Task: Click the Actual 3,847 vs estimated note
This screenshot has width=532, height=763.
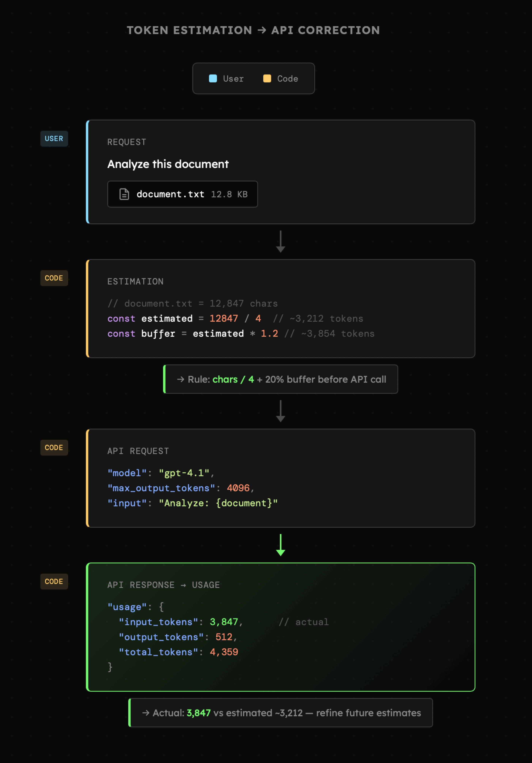Action: tap(281, 713)
